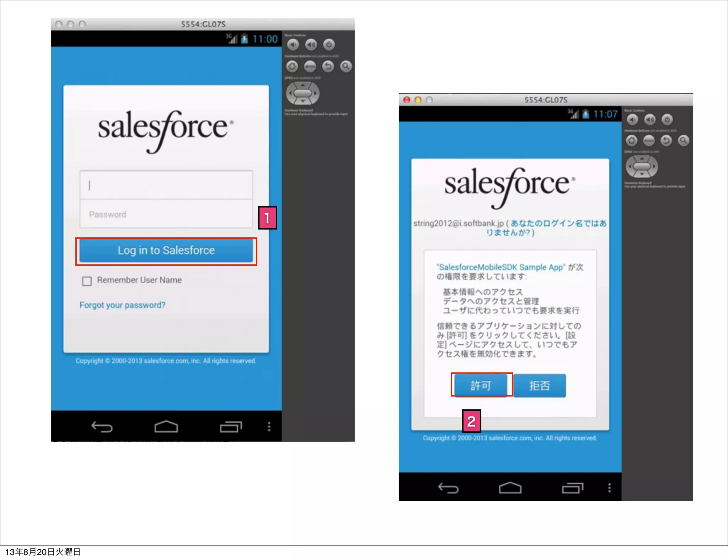Click the 拒否 (Deny) button
The width and height of the screenshot is (728, 560).
(x=539, y=385)
